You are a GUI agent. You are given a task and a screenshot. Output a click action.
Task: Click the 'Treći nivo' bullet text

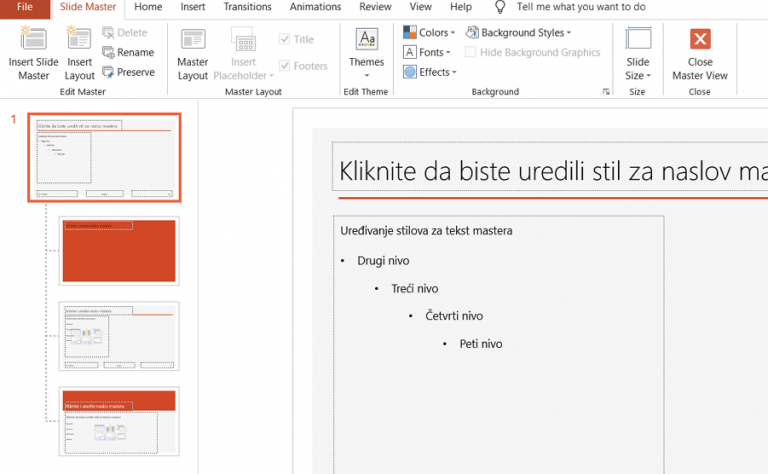click(x=414, y=288)
